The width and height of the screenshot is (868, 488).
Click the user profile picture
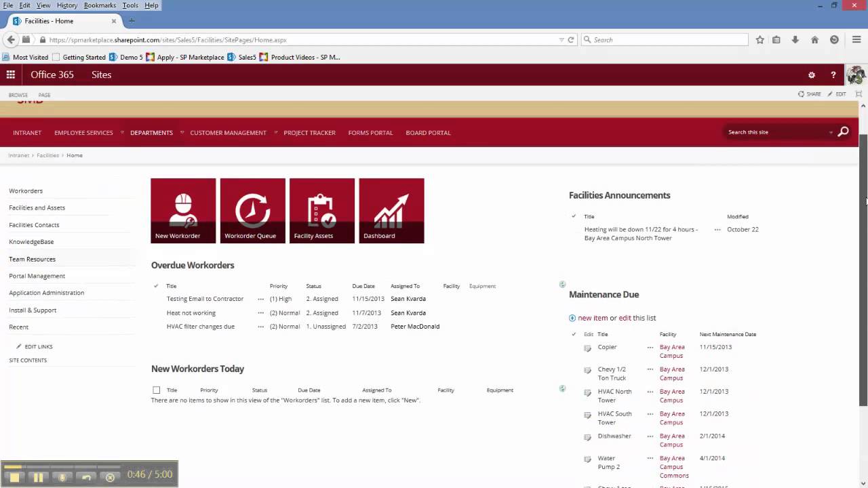[x=856, y=75]
